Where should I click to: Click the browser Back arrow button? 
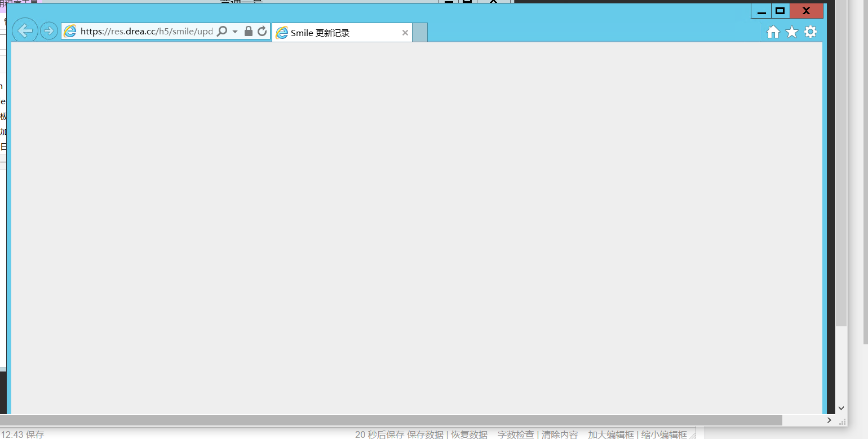point(25,31)
